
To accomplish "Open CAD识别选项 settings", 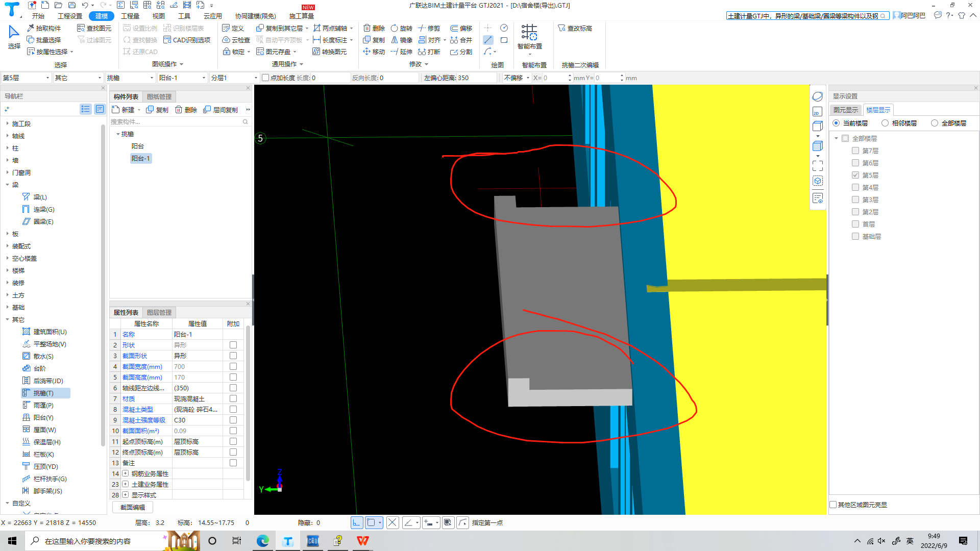I will 187,40.
